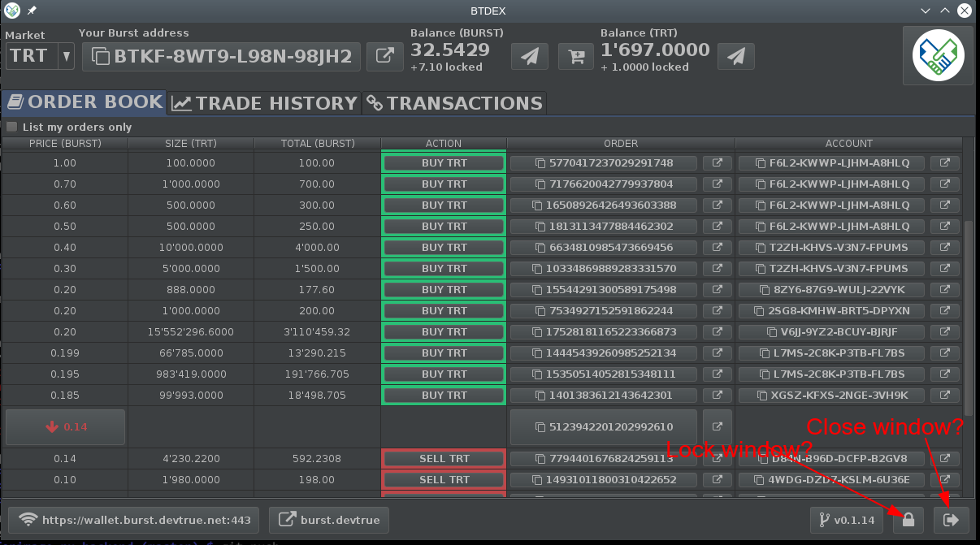
Task: Copy account V6JJ-9YZ2-BCUY-BJRJF
Action: click(x=831, y=331)
